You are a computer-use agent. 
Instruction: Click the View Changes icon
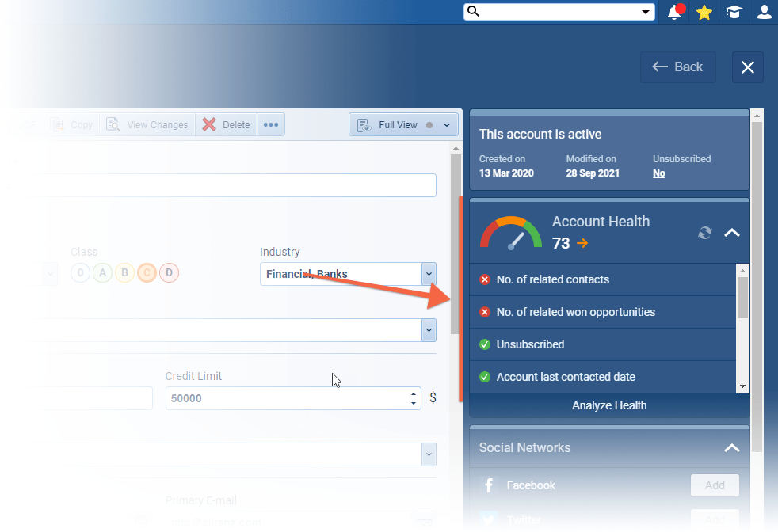(x=113, y=124)
